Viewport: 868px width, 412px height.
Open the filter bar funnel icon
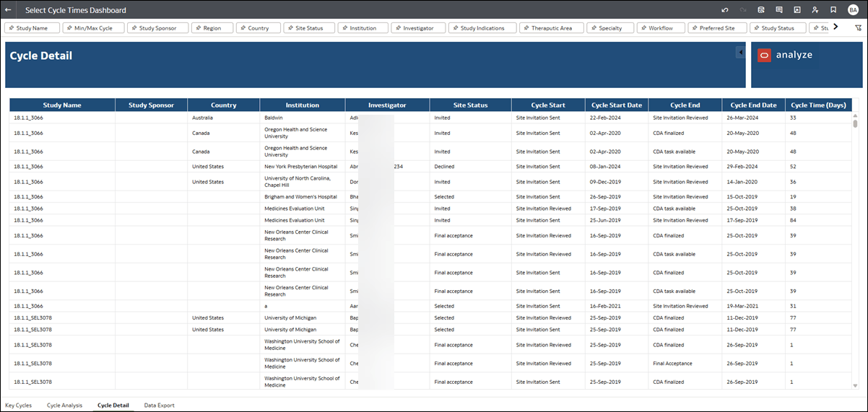(x=858, y=27)
